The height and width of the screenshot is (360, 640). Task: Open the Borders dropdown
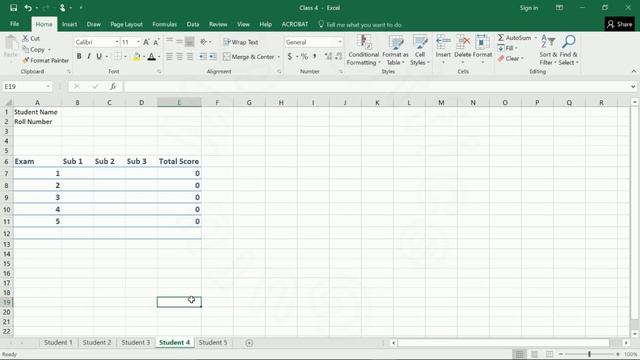[125, 57]
